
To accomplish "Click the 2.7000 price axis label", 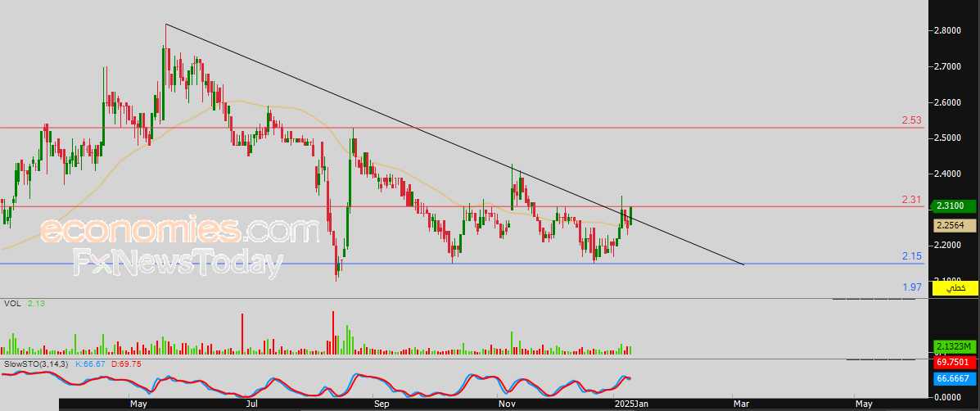I will (948, 66).
